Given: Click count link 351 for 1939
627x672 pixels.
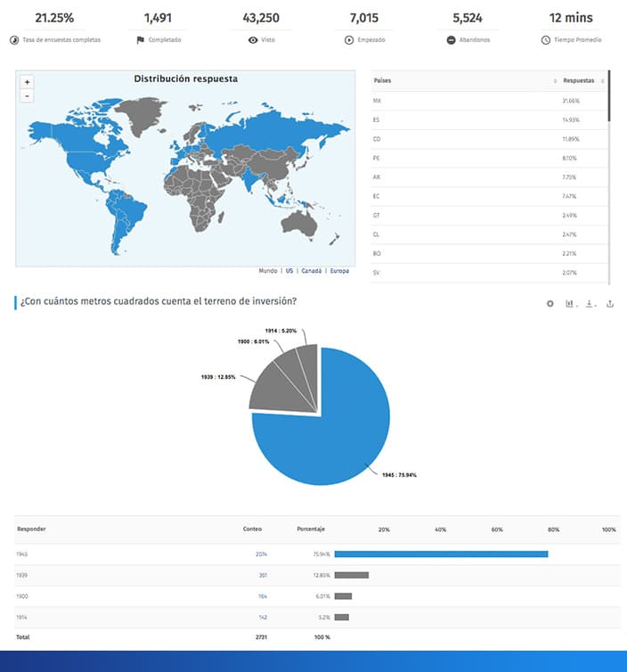Looking at the screenshot, I should tap(263, 575).
